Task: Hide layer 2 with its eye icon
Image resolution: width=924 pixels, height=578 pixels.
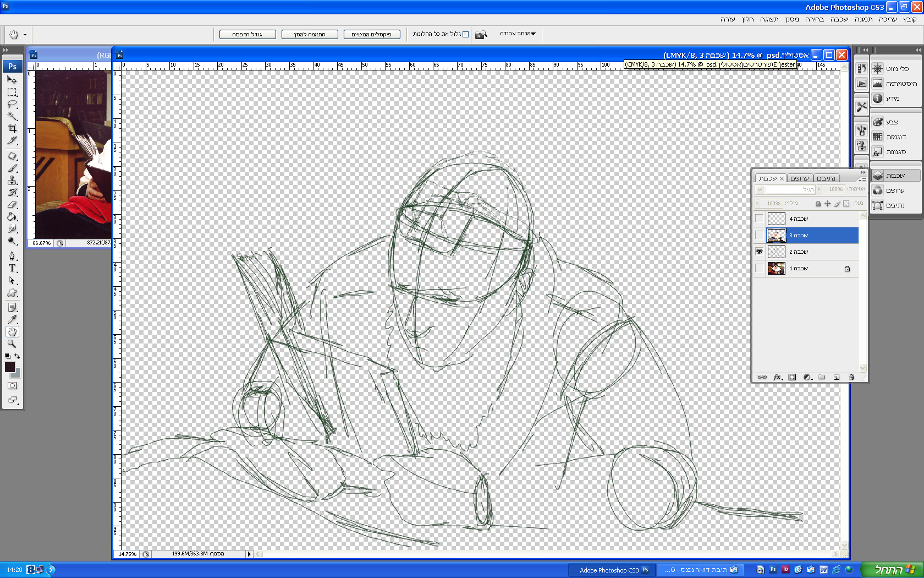Action: click(759, 252)
